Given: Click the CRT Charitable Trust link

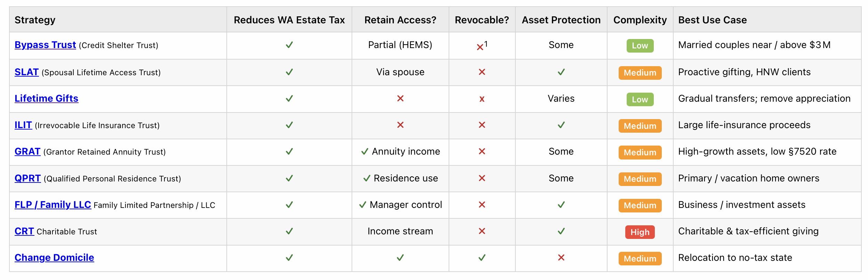Looking at the screenshot, I should click(x=24, y=231).
